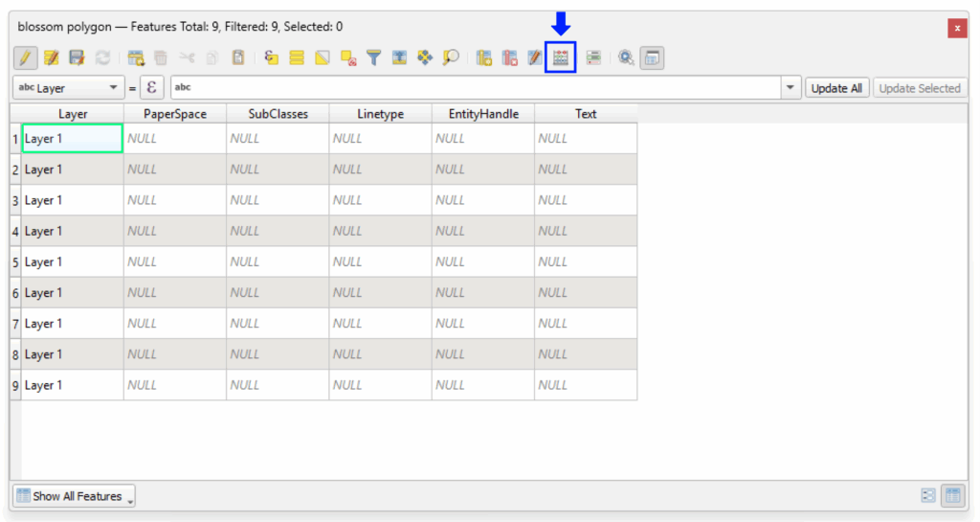Screen dimensions: 980x522
Task: Open the Field Calculator highlighted icon
Action: point(560,58)
